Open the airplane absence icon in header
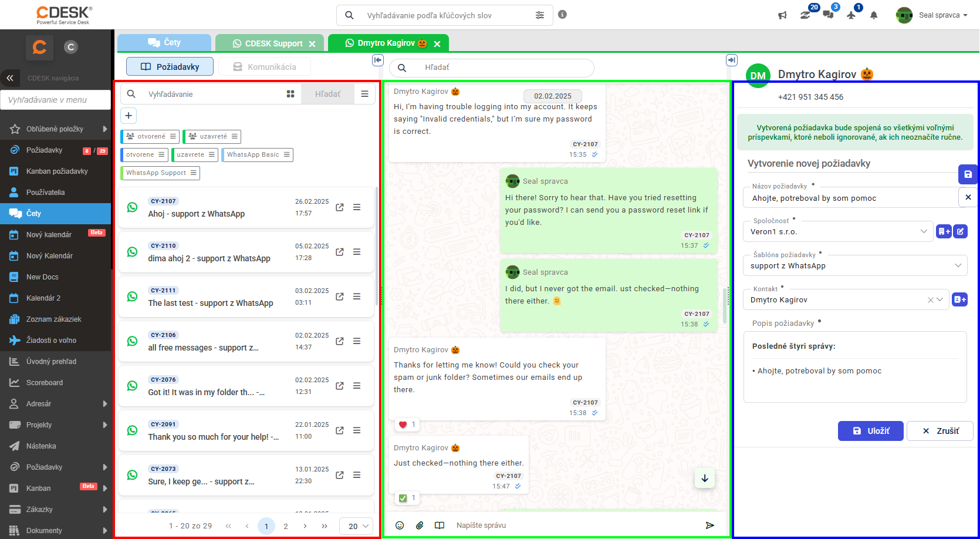The image size is (980, 539). point(851,15)
